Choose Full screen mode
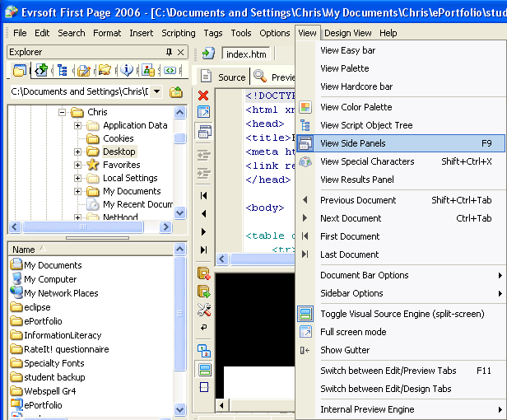 352,332
